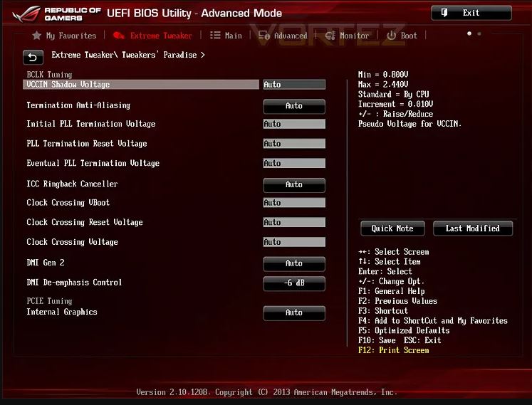
Task: Click the Pseudo Voltage for VCCIN description
Action: click(410, 124)
